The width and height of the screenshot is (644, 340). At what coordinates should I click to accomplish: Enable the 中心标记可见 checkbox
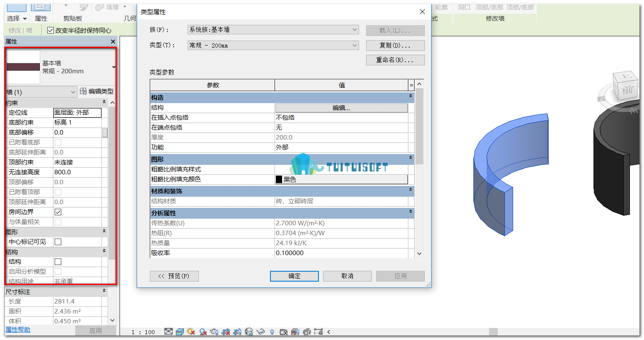coord(58,242)
